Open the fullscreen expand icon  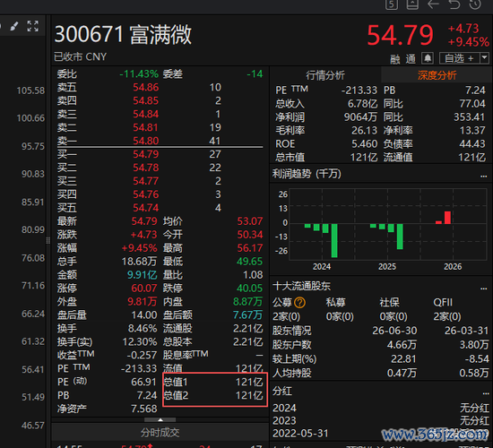click(32, 26)
